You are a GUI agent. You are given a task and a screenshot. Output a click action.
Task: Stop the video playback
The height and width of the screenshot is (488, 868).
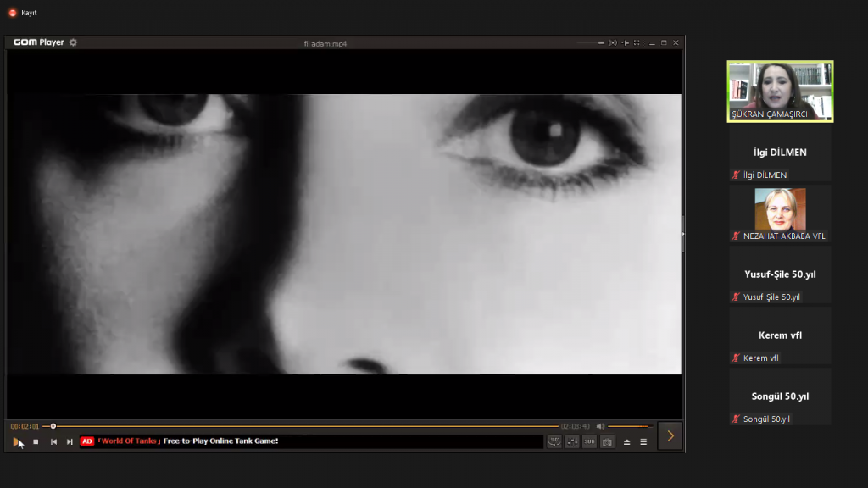tap(36, 441)
